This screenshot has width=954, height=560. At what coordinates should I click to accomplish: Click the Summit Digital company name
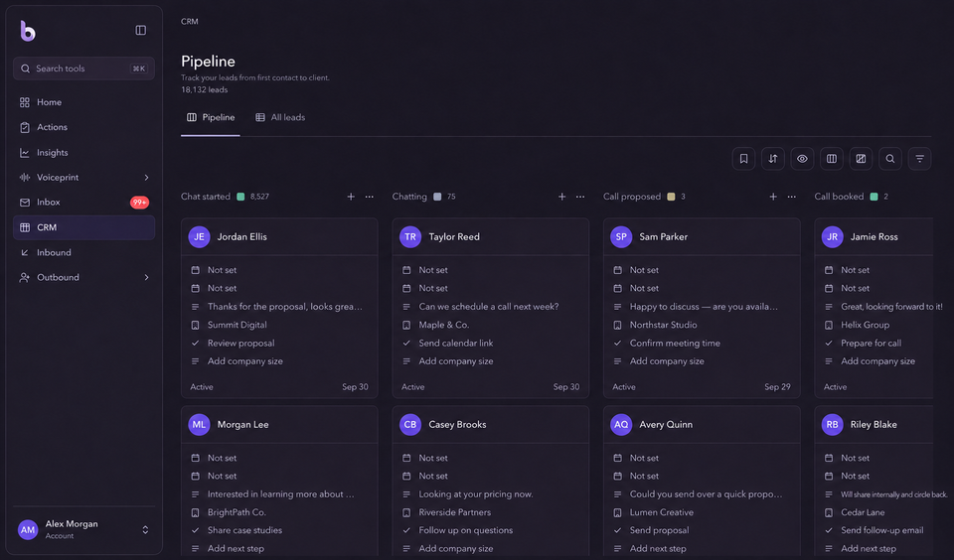pos(238,325)
